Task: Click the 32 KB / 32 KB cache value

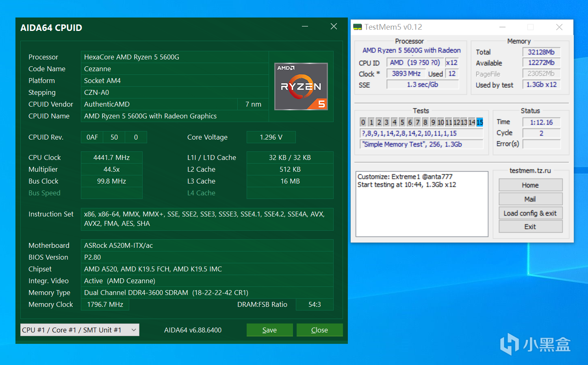Action: [290, 157]
